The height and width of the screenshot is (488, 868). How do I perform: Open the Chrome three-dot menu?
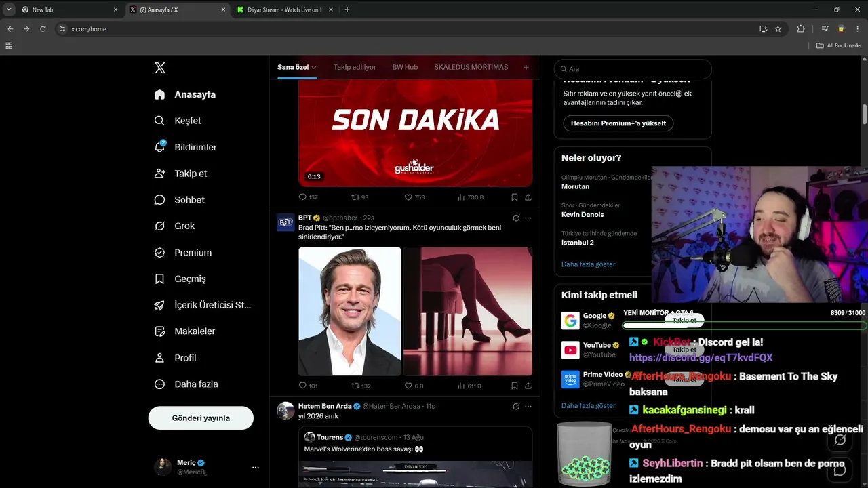point(858,29)
